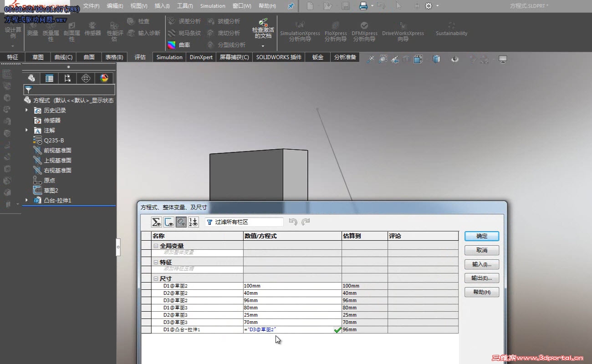Activate Zoom to Area in view toolbar
Screen dimensions: 592x364
[x=383, y=59]
